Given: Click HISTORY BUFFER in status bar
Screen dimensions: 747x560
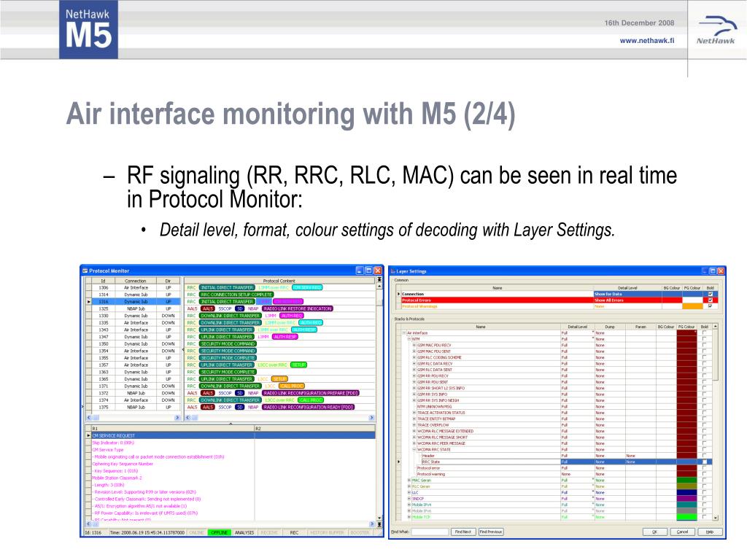Looking at the screenshot, I should 327,532.
